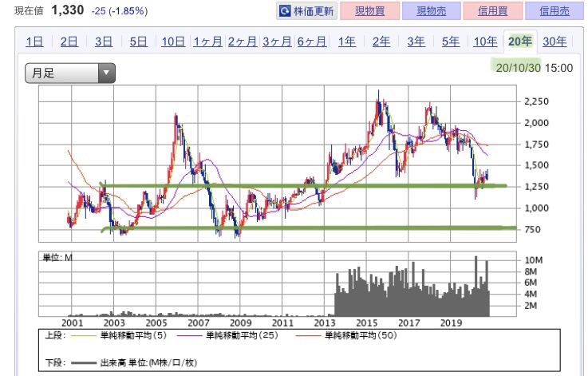Click the 10M volume axis label
Image resolution: width=588 pixels, height=376 pixels.
[534, 260]
